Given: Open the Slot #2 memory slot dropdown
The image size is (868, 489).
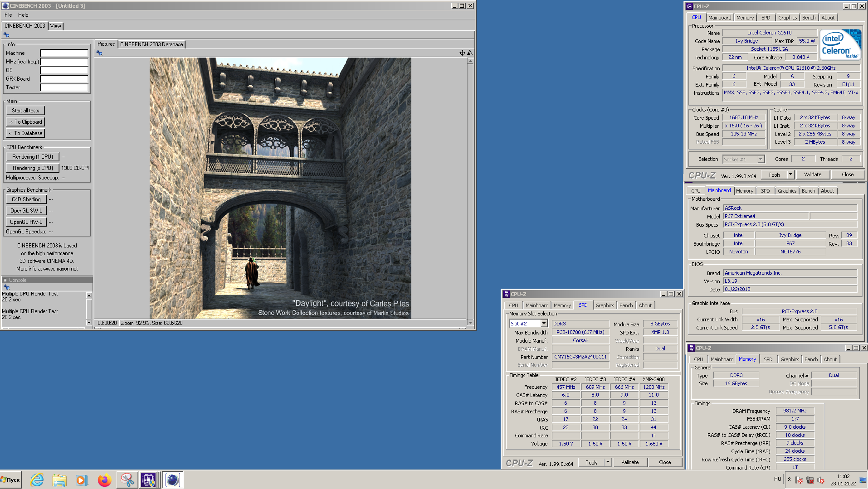Looking at the screenshot, I should 544,324.
